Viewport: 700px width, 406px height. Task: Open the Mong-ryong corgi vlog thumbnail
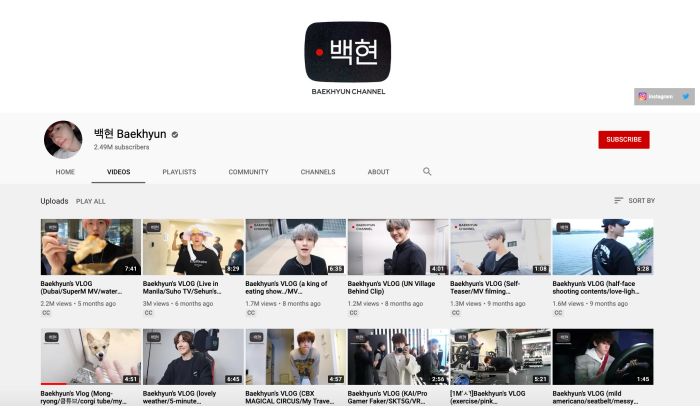click(x=91, y=357)
